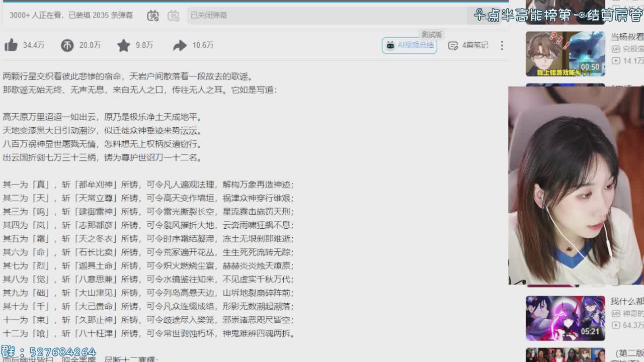This screenshot has height=362, width=644.
Task: Click the disabled danmaku input field
Action: coord(327,16)
